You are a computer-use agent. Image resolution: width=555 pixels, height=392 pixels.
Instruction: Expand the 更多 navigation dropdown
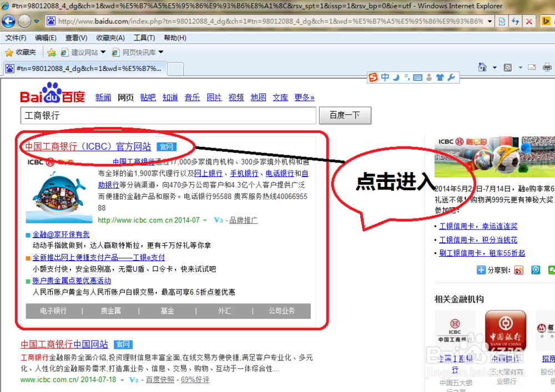tap(304, 97)
